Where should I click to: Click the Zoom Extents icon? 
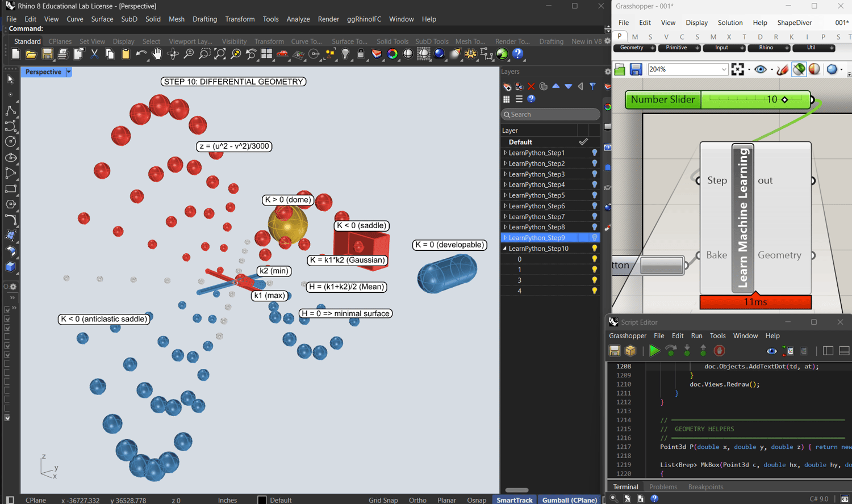(x=220, y=54)
